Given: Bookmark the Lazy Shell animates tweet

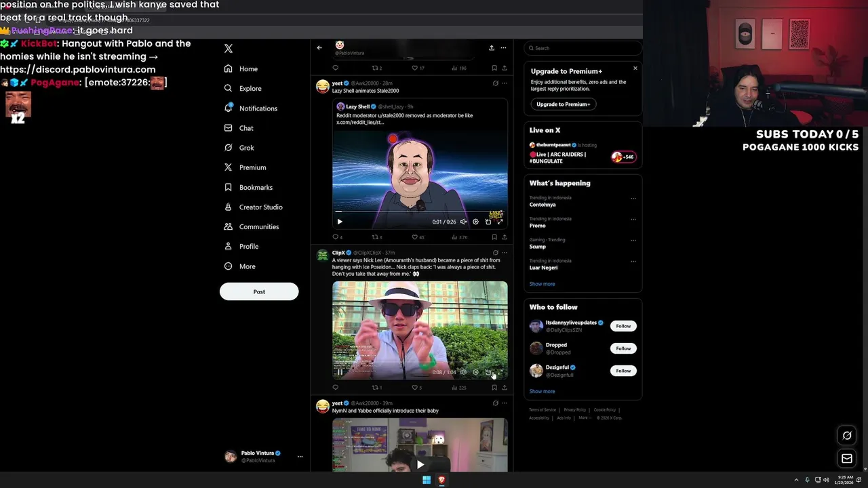Looking at the screenshot, I should click(x=494, y=237).
